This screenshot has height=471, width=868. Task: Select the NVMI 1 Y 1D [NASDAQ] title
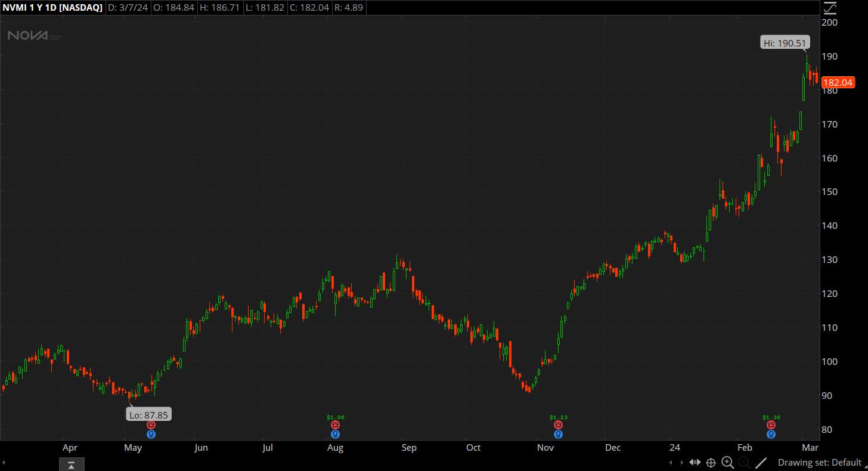pos(52,8)
